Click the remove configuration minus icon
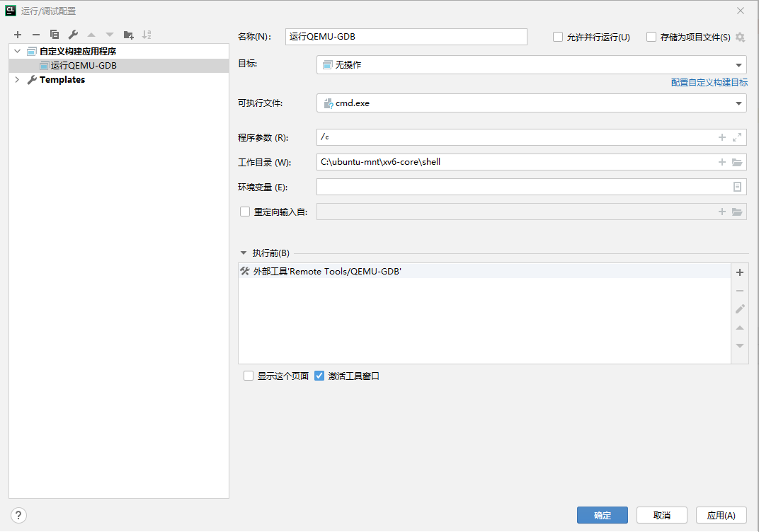The image size is (759, 532). pyautogui.click(x=36, y=35)
